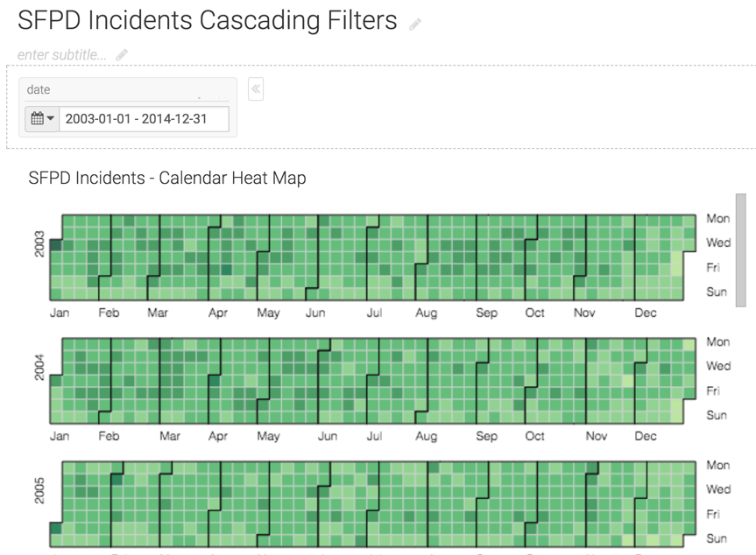Click the 2005 year label
This screenshot has height=555, width=756.
39,491
